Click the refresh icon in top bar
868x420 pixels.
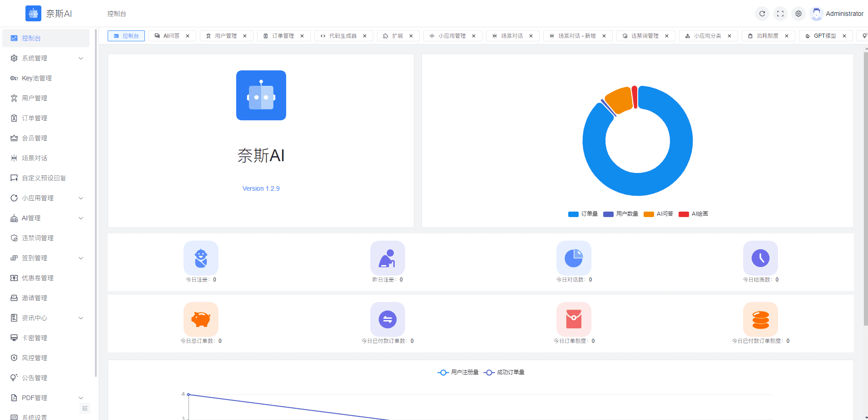(762, 14)
